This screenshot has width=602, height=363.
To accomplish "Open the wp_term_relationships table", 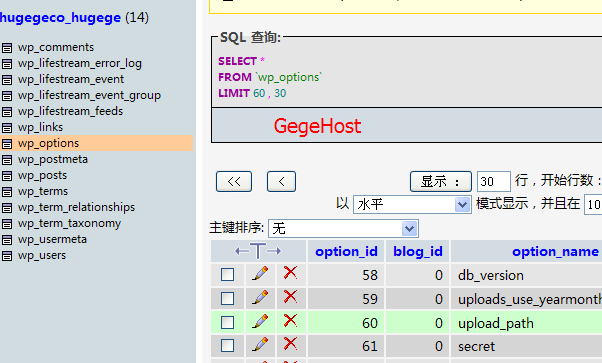I will (x=76, y=207).
